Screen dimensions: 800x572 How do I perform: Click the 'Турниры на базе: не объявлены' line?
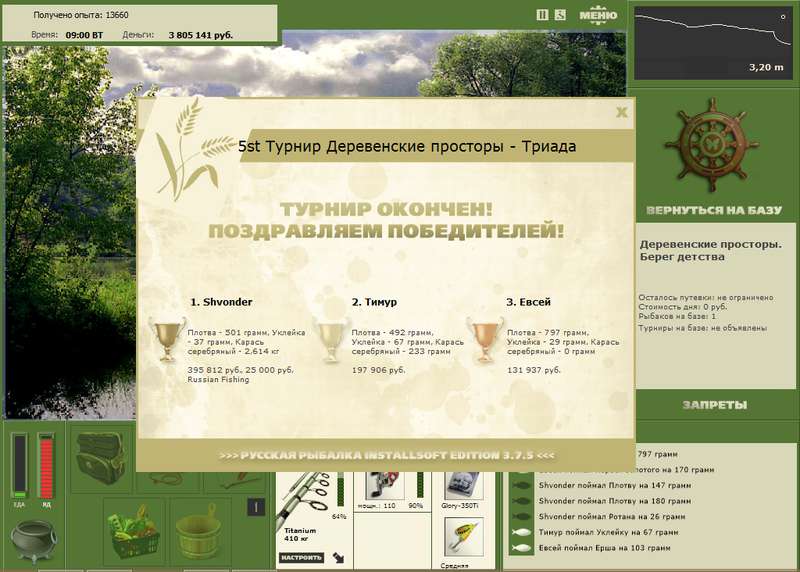pos(703,328)
